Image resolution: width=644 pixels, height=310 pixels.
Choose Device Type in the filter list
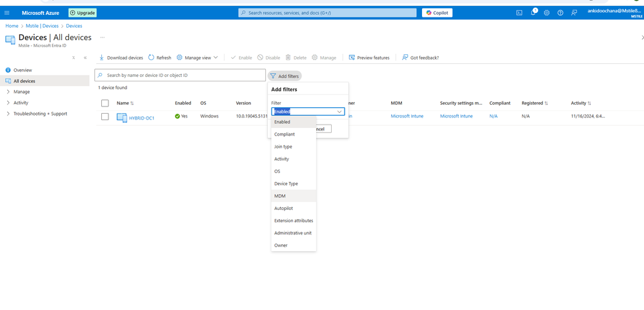coord(294,184)
